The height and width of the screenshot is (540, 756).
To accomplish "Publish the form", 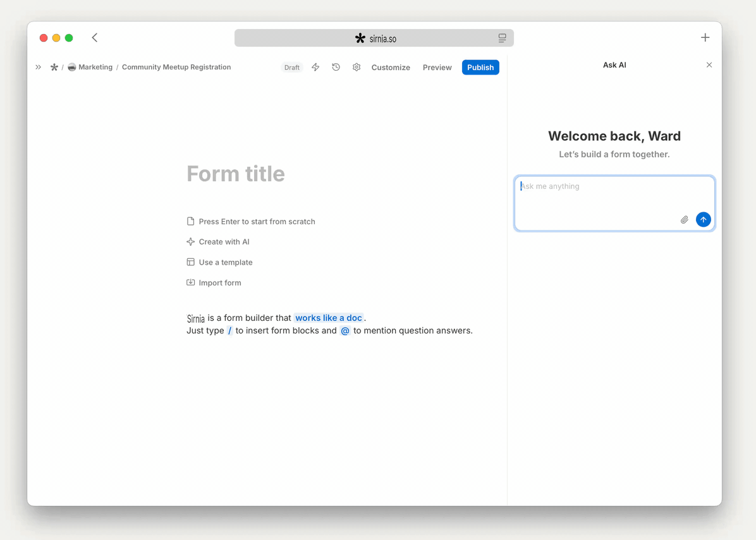I will (480, 68).
